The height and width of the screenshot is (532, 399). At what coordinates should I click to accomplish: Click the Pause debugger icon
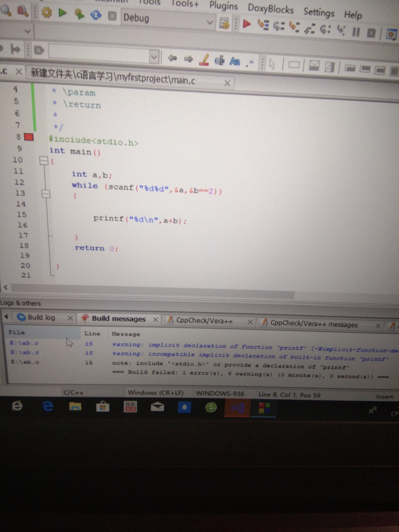click(356, 32)
